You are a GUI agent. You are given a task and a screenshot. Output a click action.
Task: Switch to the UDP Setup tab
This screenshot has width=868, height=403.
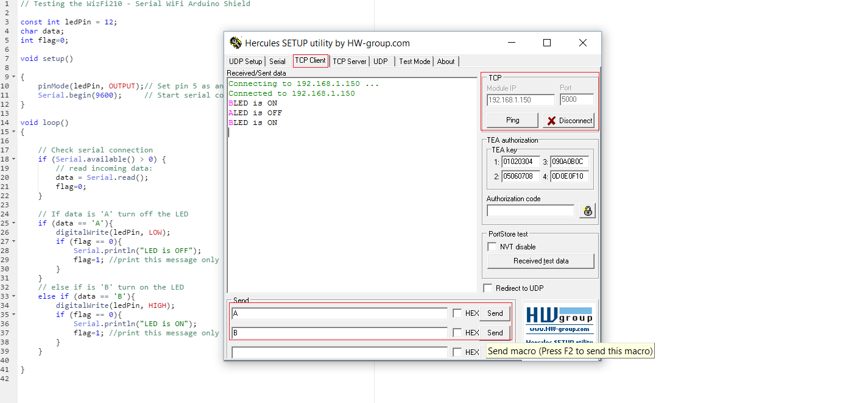[245, 62]
